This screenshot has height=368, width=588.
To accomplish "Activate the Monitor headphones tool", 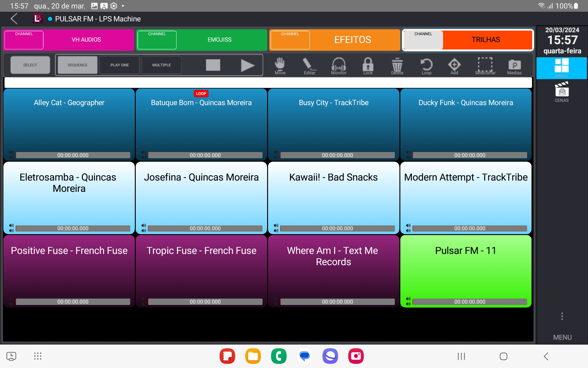I will tap(339, 66).
